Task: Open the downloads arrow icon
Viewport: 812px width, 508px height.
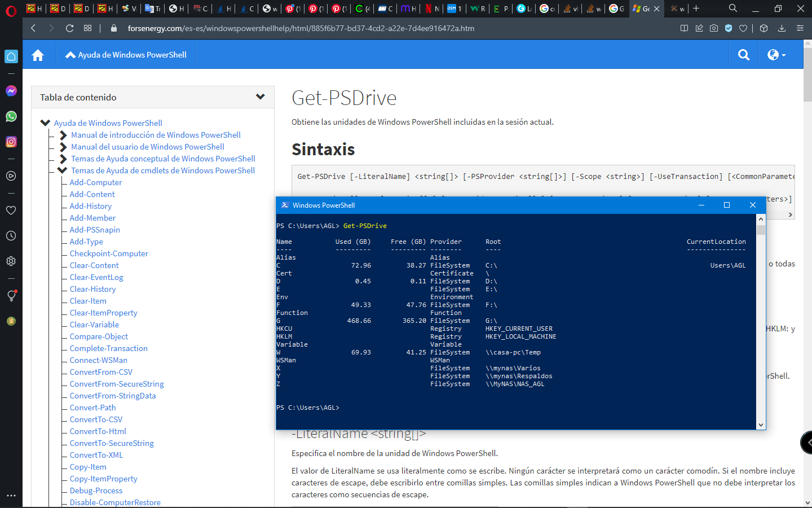Action: (782, 28)
